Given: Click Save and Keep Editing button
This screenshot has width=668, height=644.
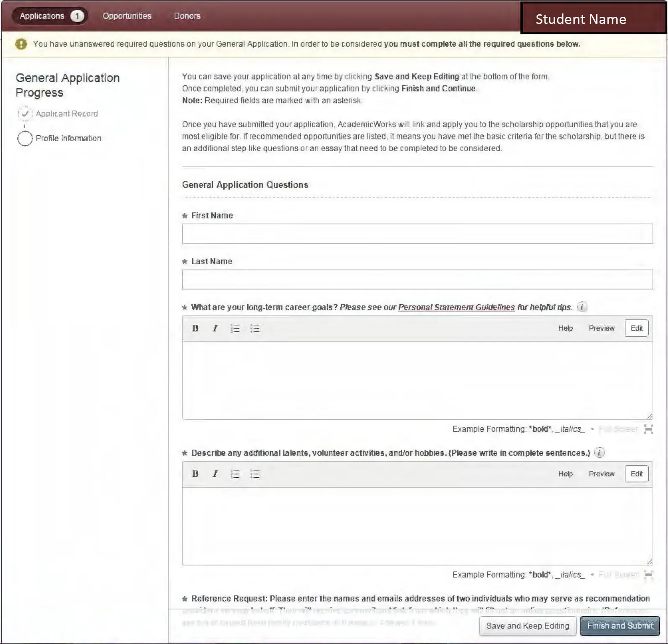Looking at the screenshot, I should pos(528,626).
